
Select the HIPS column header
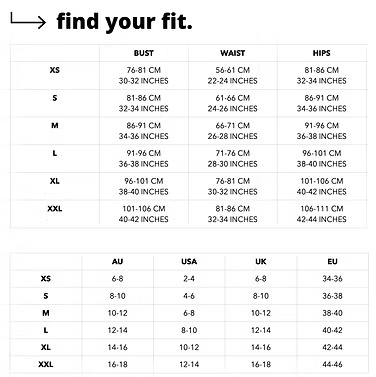(x=322, y=53)
